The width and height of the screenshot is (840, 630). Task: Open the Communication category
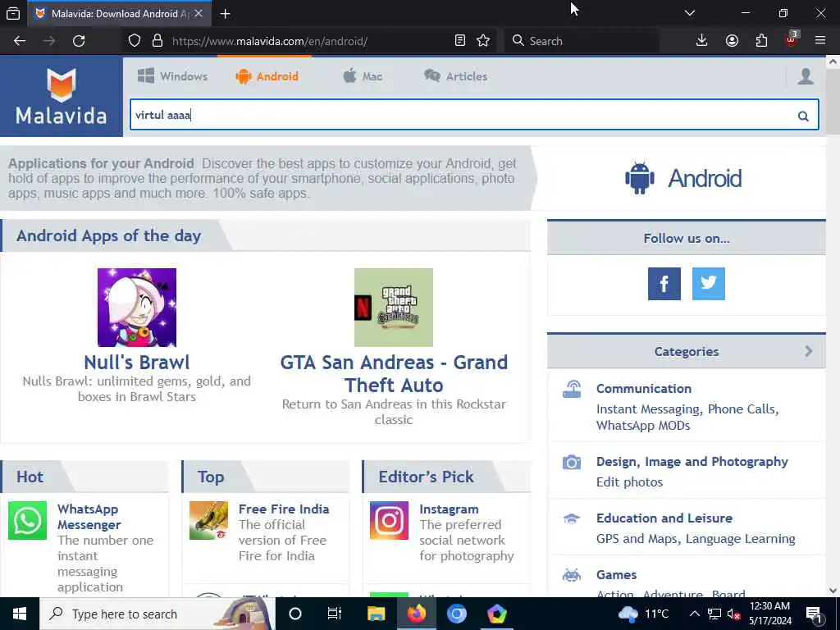coord(643,388)
